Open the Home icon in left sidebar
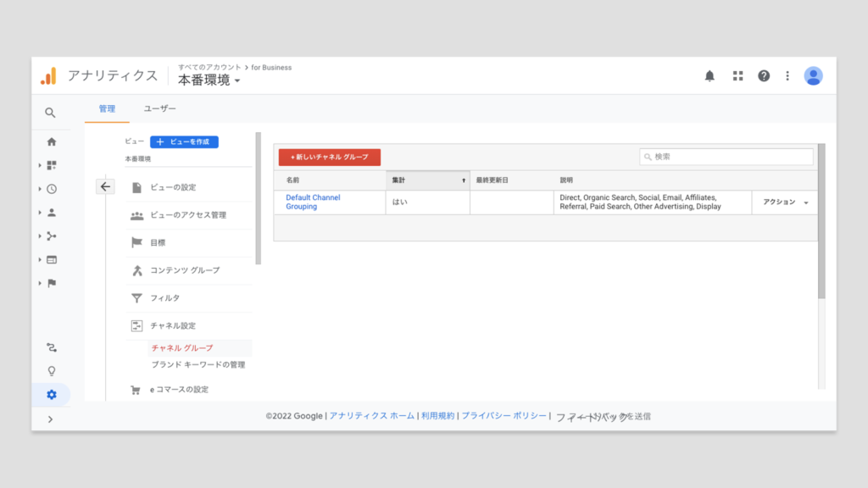Viewport: 868px width, 488px height. [x=52, y=141]
